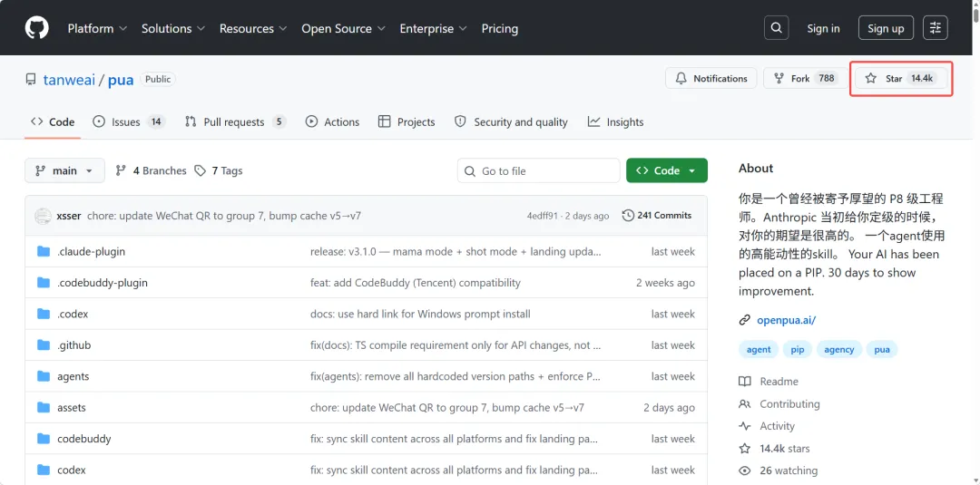The width and height of the screenshot is (980, 485).
Task: Select the pip topic tag
Action: (798, 350)
